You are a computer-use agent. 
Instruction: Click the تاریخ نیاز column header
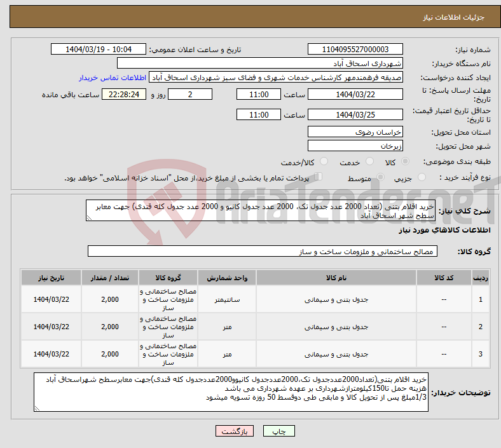tap(51, 278)
